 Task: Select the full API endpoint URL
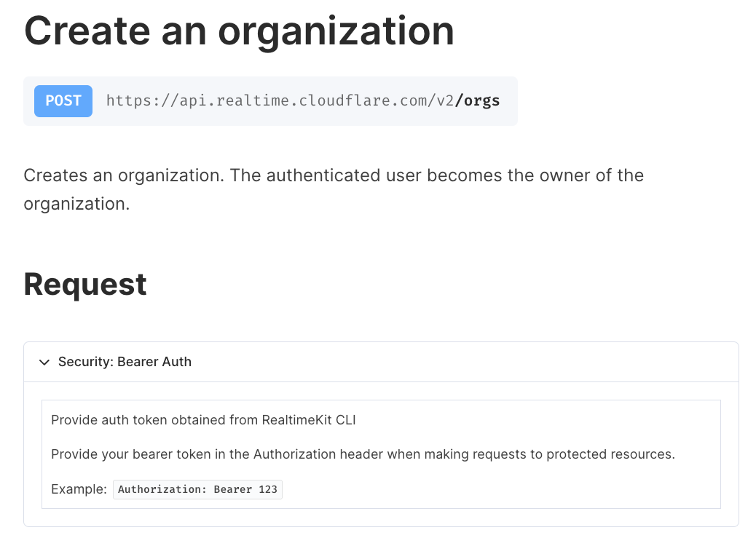coord(303,100)
